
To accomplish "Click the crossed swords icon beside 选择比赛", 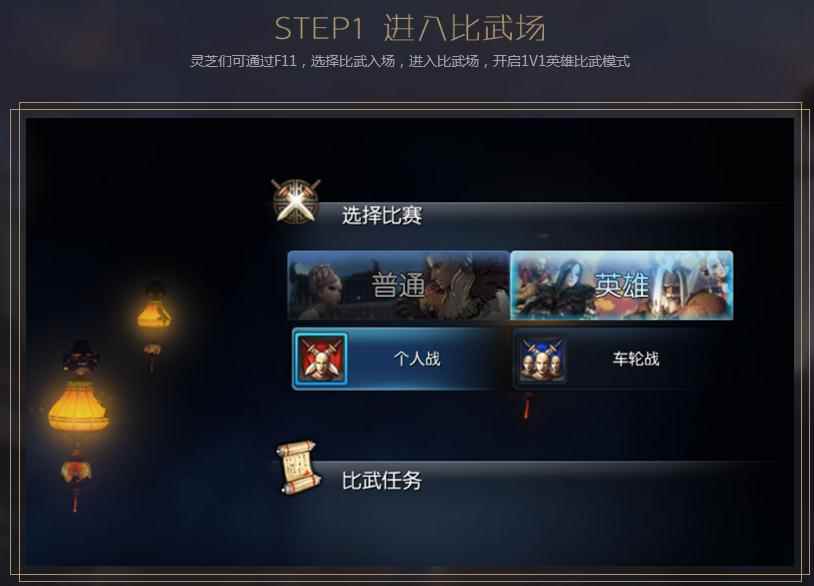I will pyautogui.click(x=296, y=201).
